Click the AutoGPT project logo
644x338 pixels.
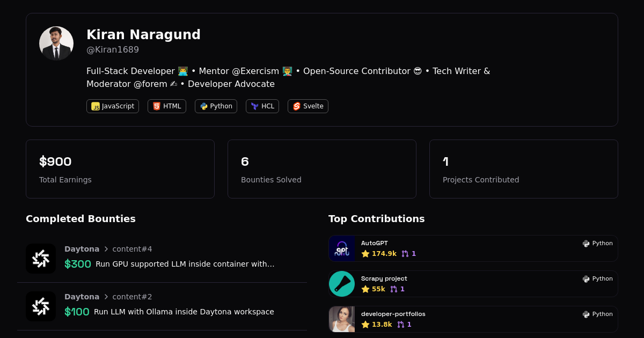342,248
